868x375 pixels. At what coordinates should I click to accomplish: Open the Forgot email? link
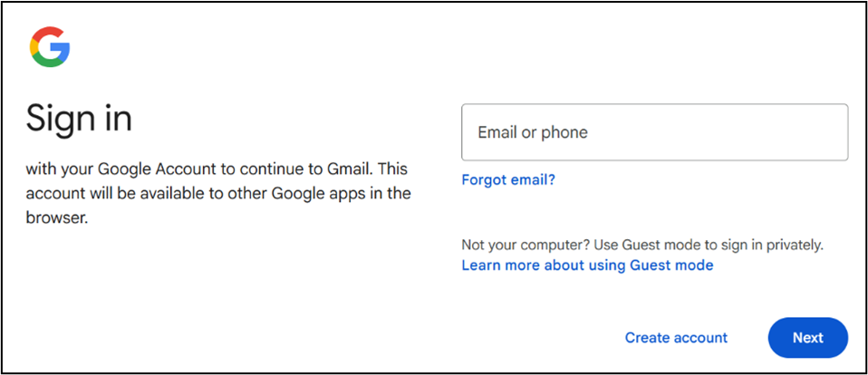point(507,180)
